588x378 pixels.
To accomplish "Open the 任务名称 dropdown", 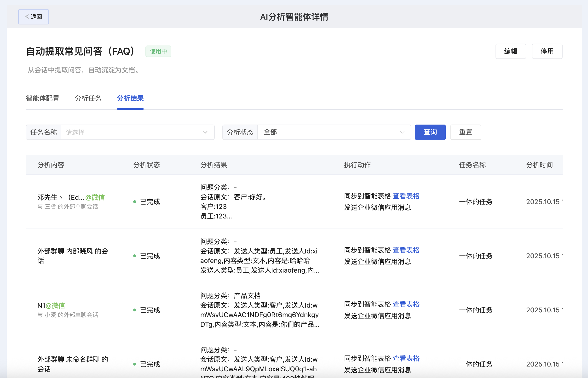I will pyautogui.click(x=138, y=132).
